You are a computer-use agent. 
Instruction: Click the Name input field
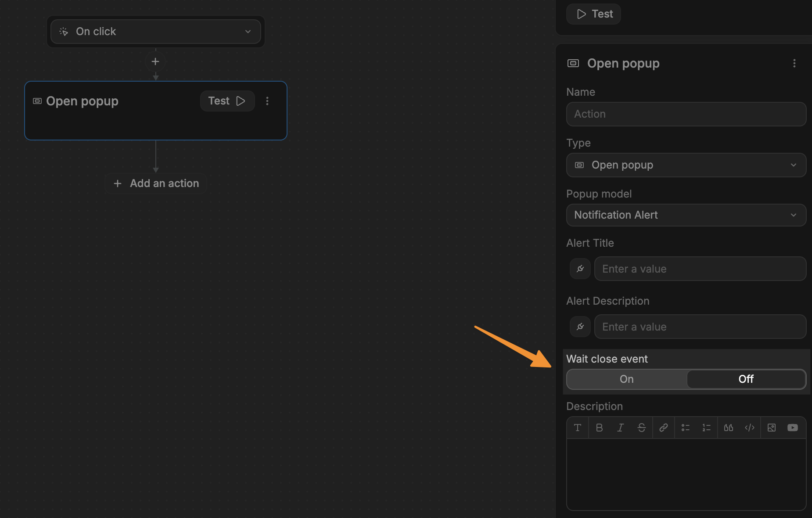(x=686, y=114)
